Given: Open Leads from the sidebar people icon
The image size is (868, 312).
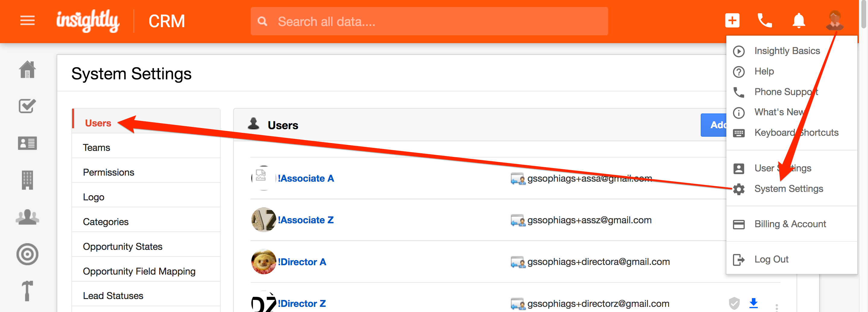Looking at the screenshot, I should coord(27,217).
